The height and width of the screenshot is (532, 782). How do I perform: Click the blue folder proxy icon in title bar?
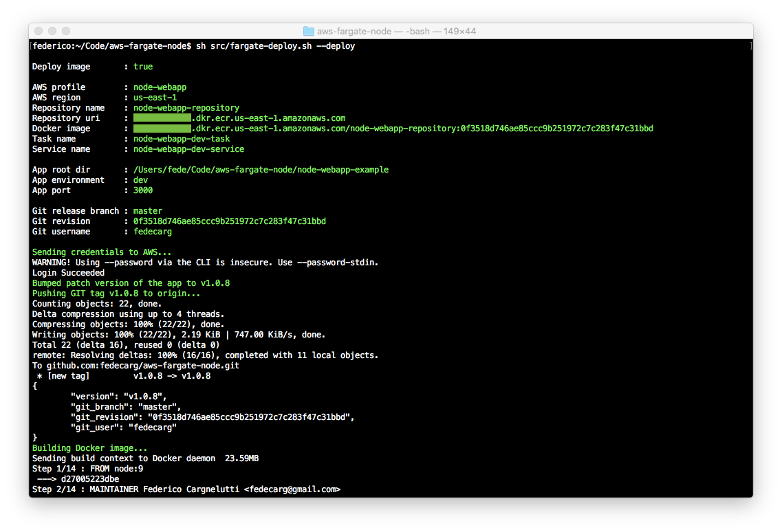point(307,31)
